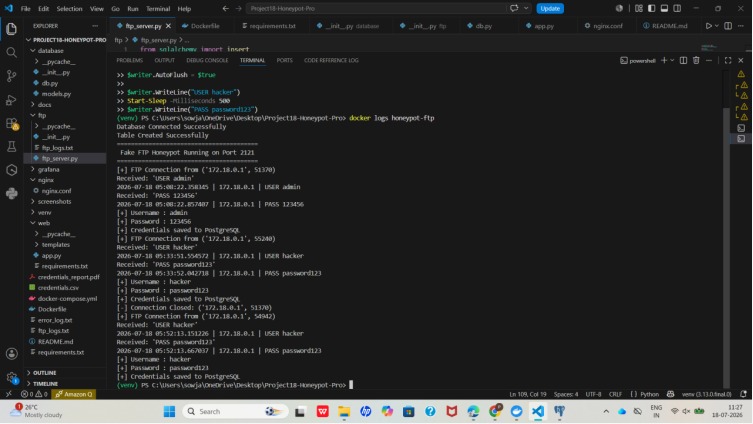Open Explorer views and more actions
This screenshot has width=753, height=424.
[x=95, y=26]
